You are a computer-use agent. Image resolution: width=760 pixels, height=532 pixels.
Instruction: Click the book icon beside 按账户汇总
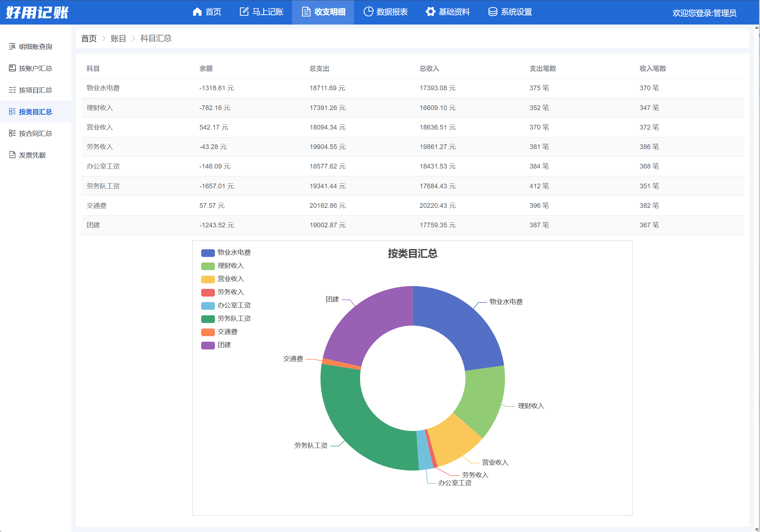(x=12, y=68)
